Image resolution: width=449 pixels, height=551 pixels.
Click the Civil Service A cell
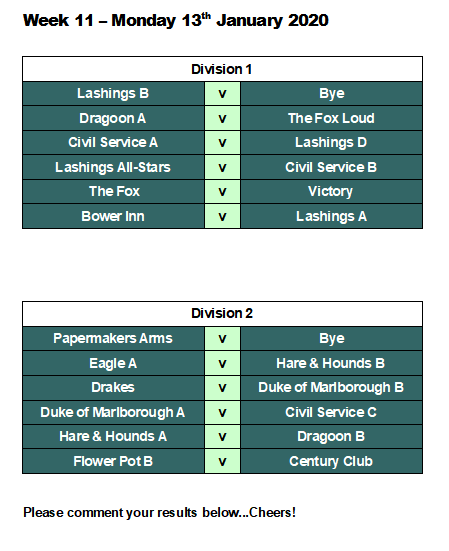[x=113, y=143]
